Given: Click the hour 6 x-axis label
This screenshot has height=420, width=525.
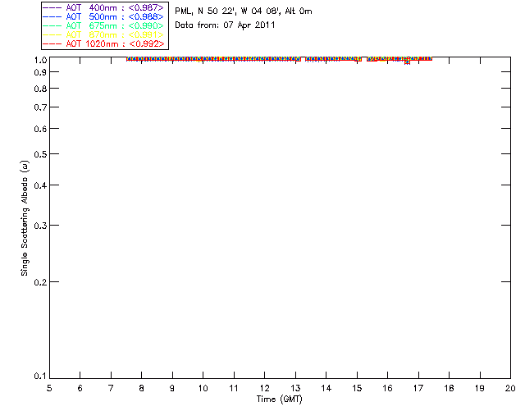Looking at the screenshot, I should click(x=80, y=388).
